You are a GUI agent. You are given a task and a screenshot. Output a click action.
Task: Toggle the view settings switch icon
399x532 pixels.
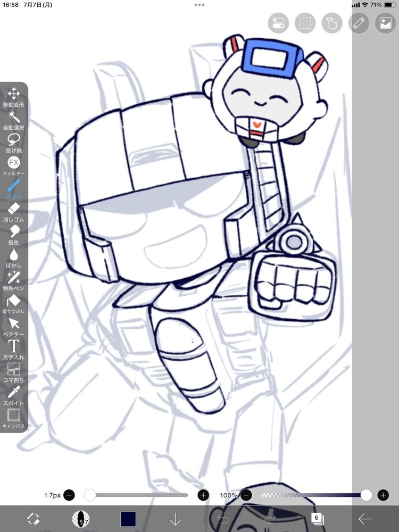278,23
